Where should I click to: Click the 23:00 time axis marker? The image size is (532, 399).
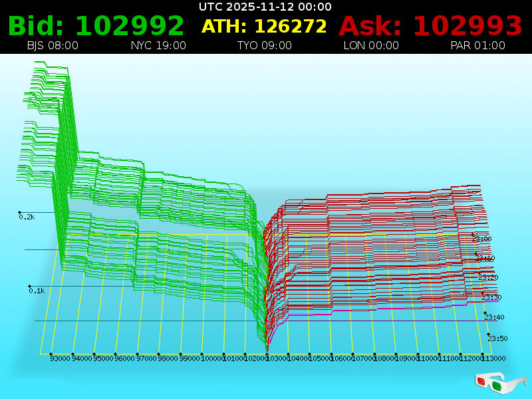coord(481,238)
